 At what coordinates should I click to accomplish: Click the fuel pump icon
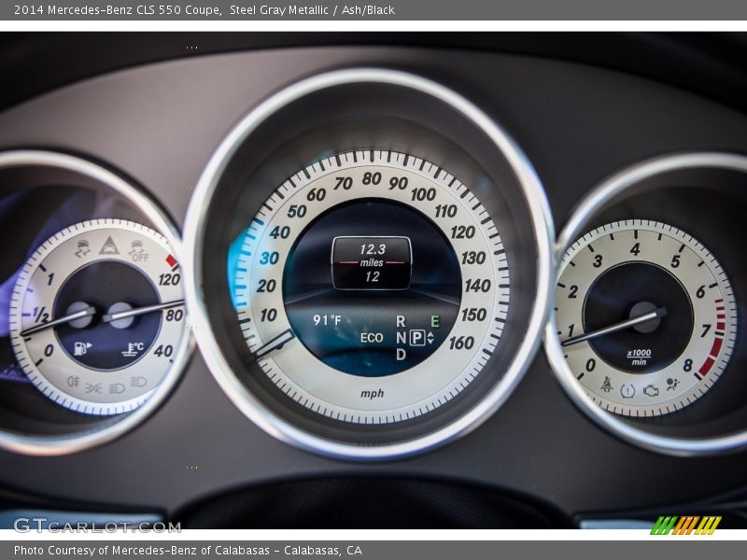[x=82, y=349]
